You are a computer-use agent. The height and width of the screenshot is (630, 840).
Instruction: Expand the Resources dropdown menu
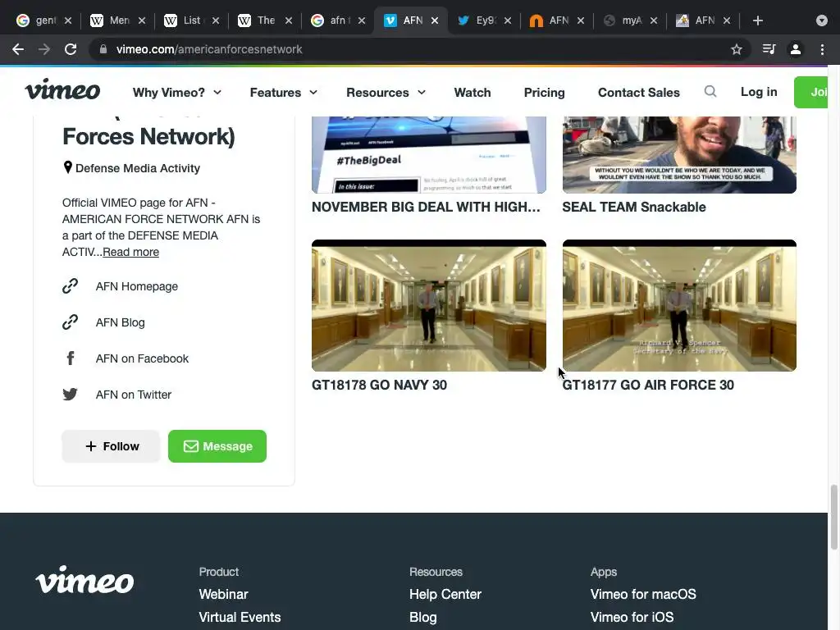coord(386,92)
